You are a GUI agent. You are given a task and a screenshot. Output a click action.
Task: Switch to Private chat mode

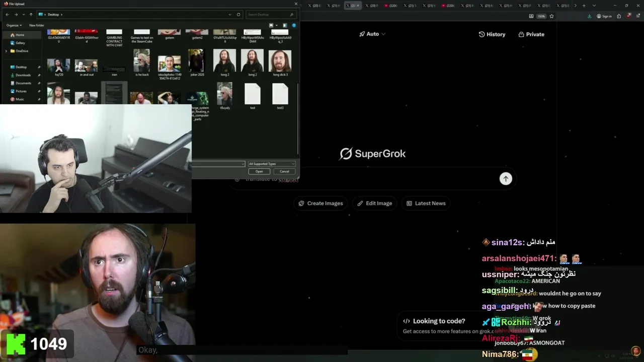[531, 34]
